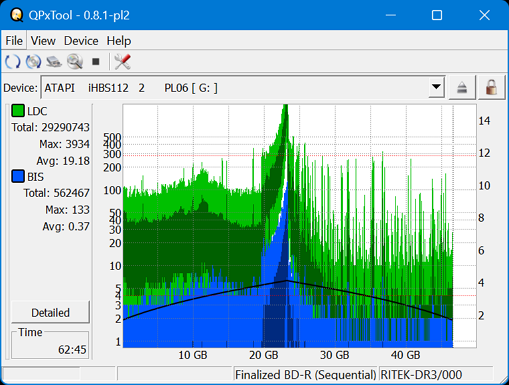Click the Time group label
Viewport: 509px width, 385px height.
30,332
